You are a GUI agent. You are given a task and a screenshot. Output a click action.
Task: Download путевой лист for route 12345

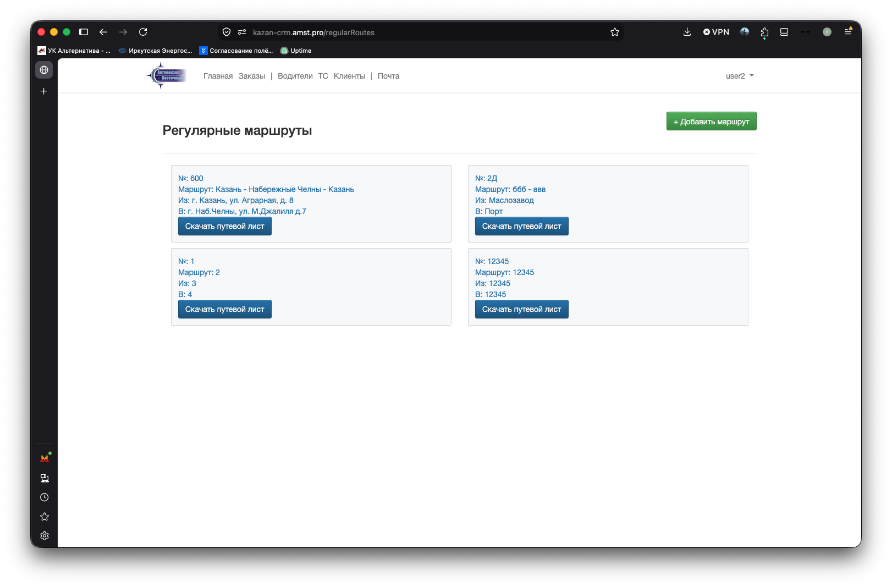(521, 309)
